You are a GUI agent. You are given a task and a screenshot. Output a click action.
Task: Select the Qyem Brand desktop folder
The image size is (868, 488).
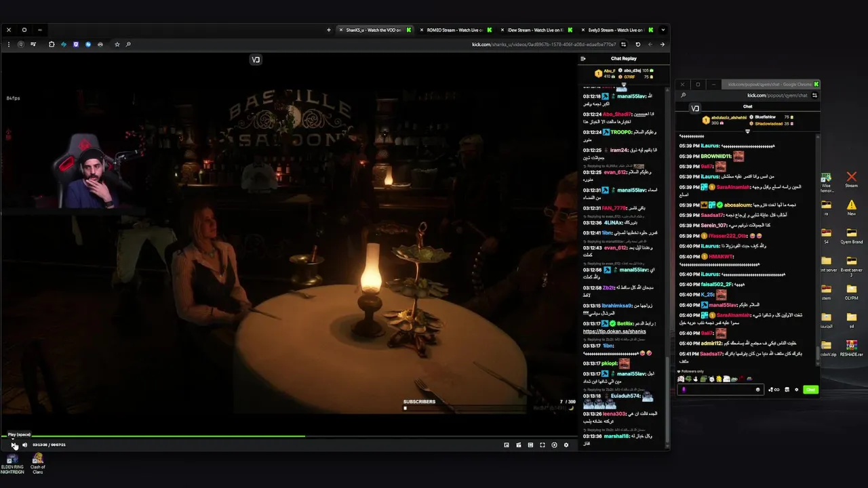(x=852, y=237)
